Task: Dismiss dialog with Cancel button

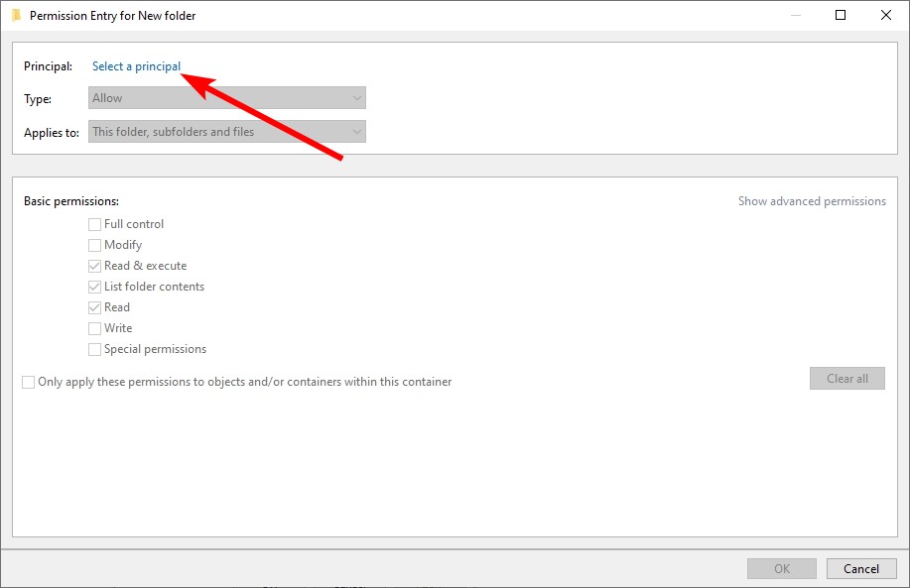Action: pos(861,569)
